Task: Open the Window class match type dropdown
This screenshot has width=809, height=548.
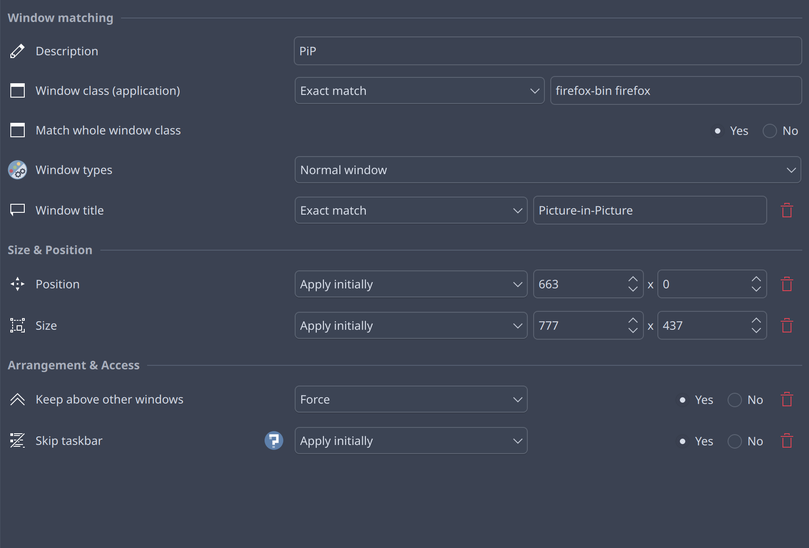Action: point(419,91)
